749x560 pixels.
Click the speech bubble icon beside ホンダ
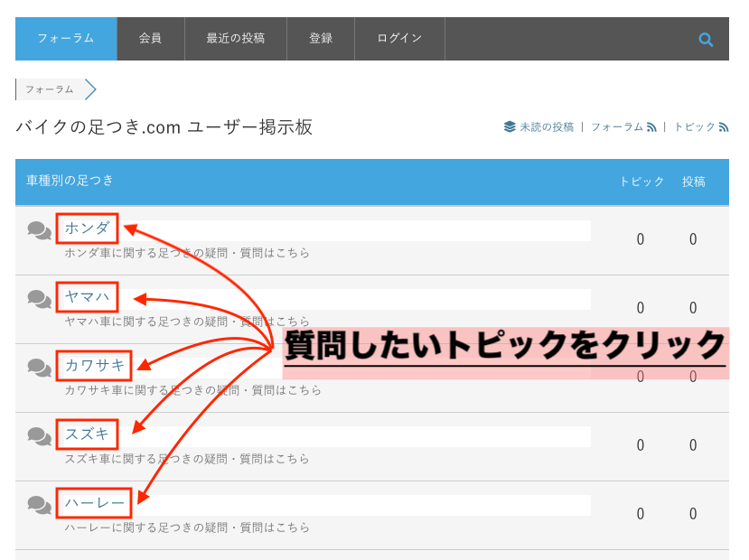39,230
